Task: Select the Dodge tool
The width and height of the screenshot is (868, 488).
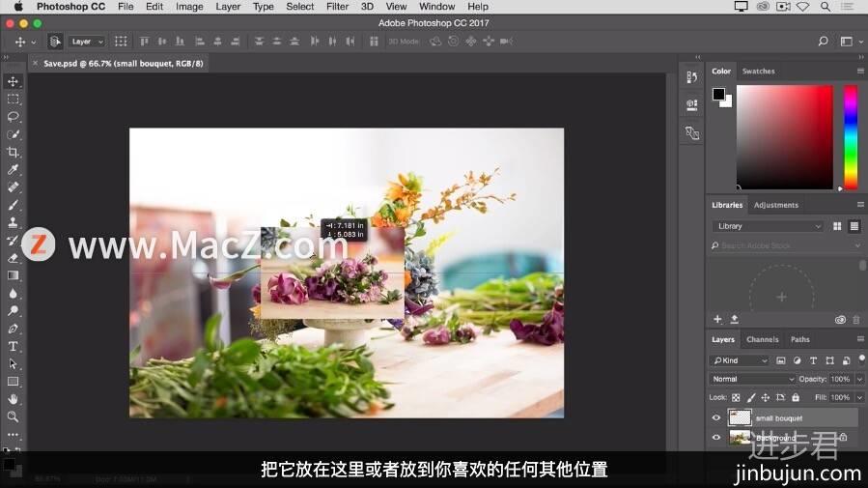Action: [13, 311]
